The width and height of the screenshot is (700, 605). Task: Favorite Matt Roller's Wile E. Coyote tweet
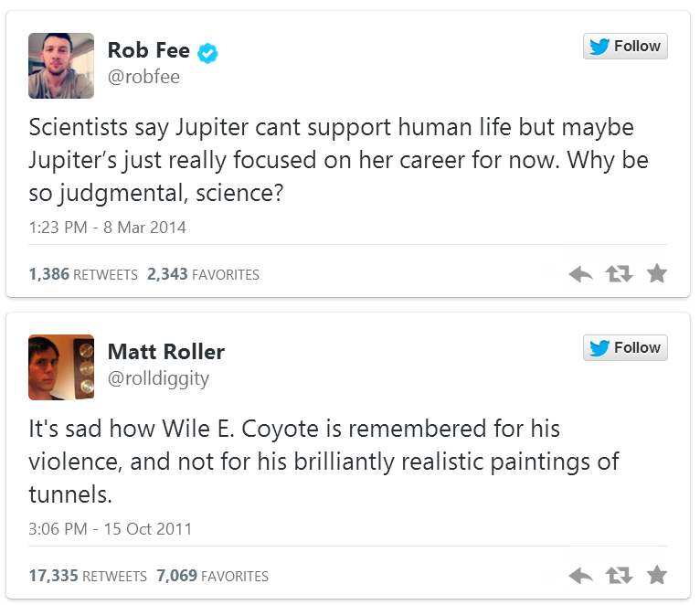click(657, 575)
